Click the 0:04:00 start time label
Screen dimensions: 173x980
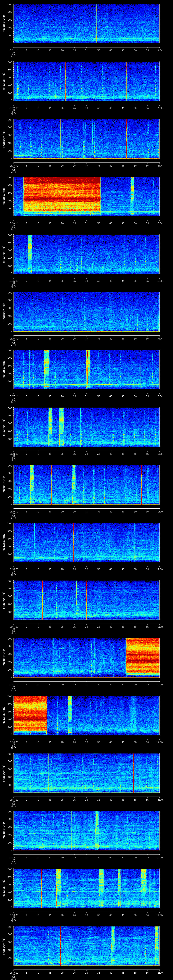coord(14,223)
